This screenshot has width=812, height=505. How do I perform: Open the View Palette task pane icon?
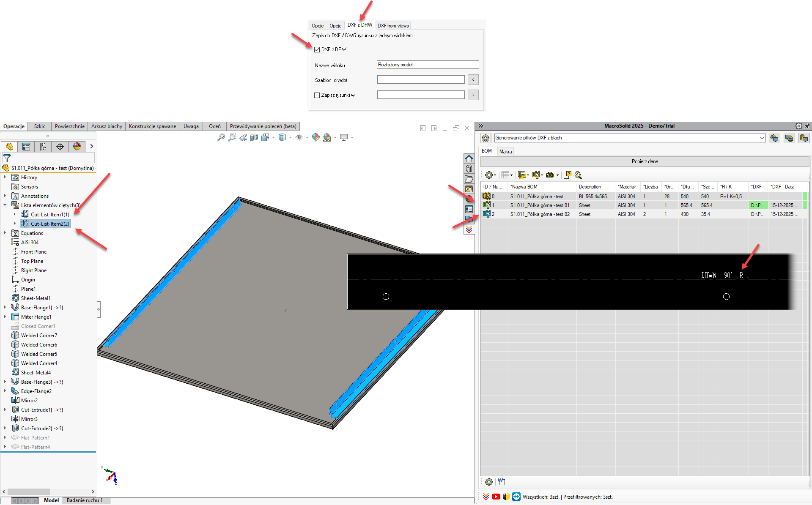pyautogui.click(x=469, y=189)
